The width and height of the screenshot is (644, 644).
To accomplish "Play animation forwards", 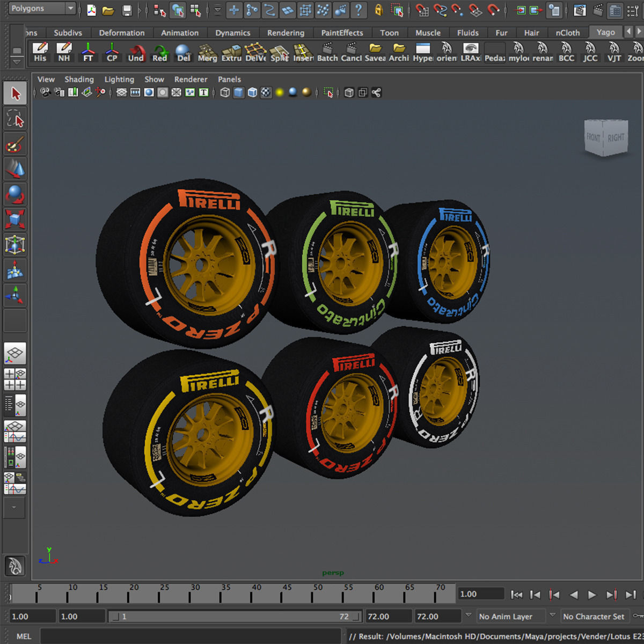I will tap(592, 594).
